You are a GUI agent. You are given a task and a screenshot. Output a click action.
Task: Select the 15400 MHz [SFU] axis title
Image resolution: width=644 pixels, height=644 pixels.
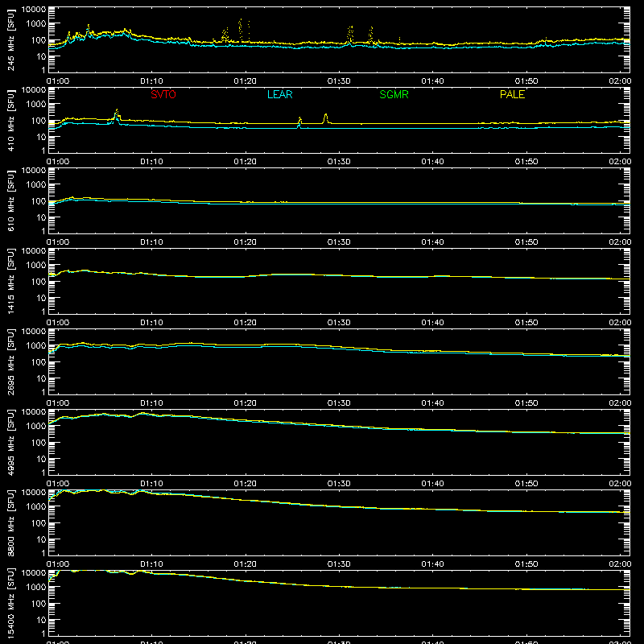(11, 603)
